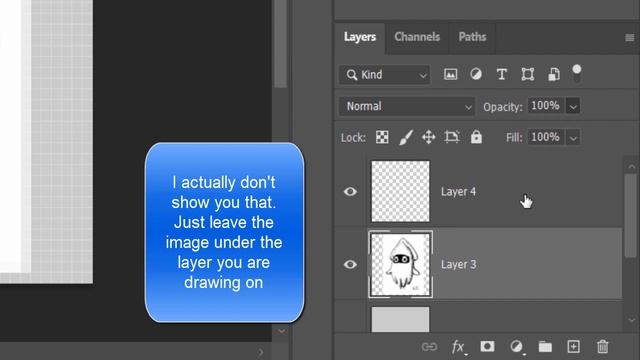Switch to the Paths tab

click(472, 37)
